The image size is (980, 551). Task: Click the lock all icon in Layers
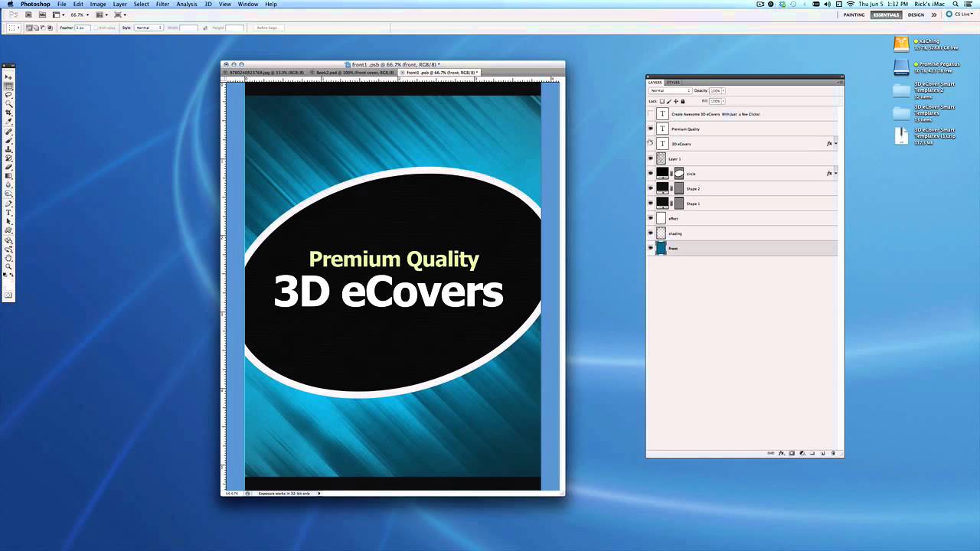[x=683, y=101]
